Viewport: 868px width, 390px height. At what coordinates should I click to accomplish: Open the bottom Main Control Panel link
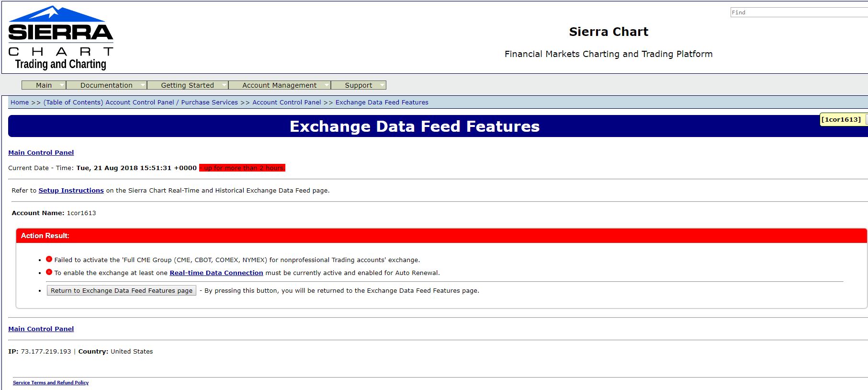click(41, 329)
